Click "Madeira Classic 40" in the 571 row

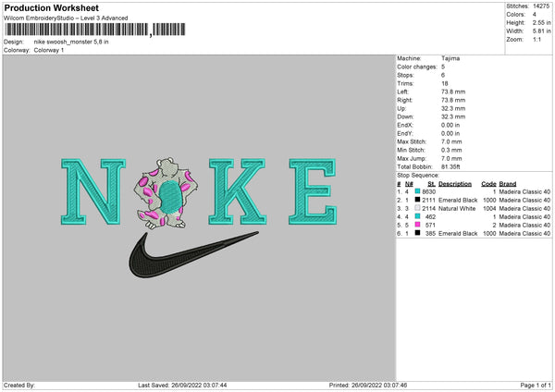pyautogui.click(x=524, y=225)
